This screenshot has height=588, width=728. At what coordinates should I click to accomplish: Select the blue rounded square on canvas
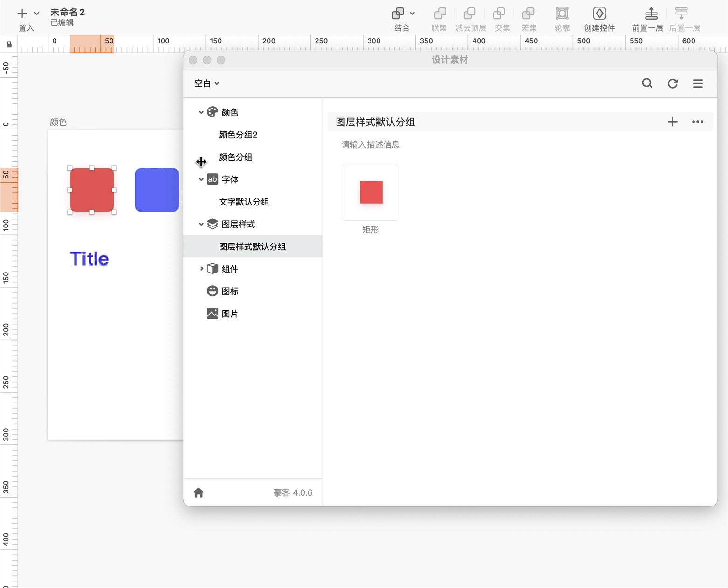157,190
